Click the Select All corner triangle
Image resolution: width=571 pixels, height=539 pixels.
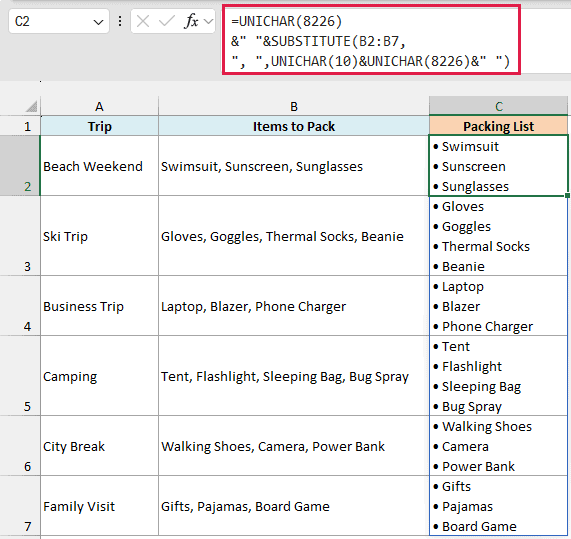[x=32, y=106]
